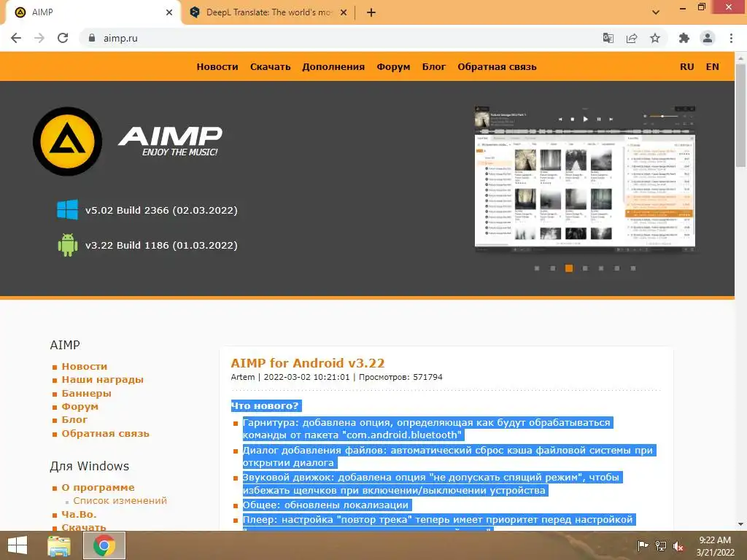747x560 pixels.
Task: Open Android version v3.22 Build 1186 link
Action: coord(161,245)
